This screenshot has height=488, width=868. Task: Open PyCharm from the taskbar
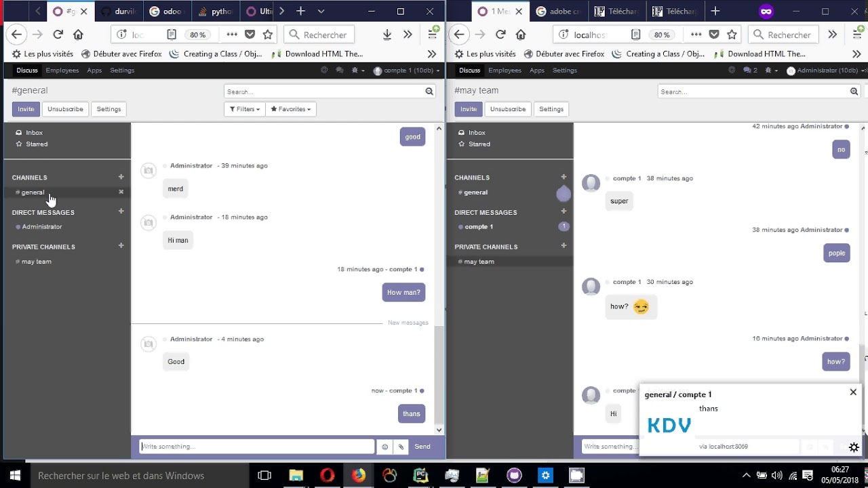[420, 476]
